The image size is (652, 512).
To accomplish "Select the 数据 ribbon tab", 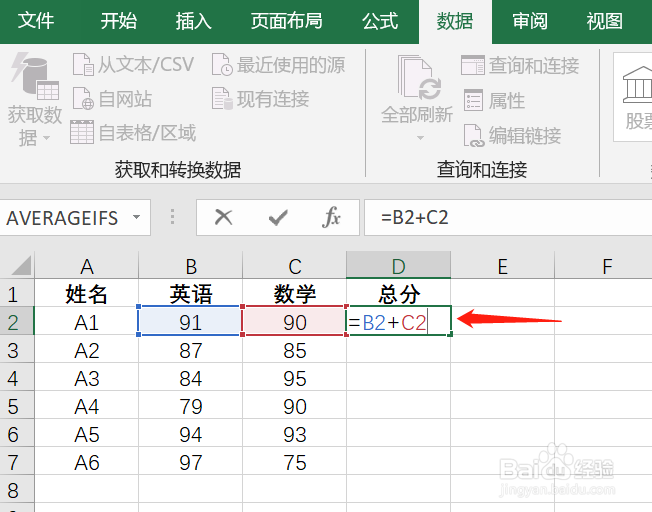I will 455,21.
